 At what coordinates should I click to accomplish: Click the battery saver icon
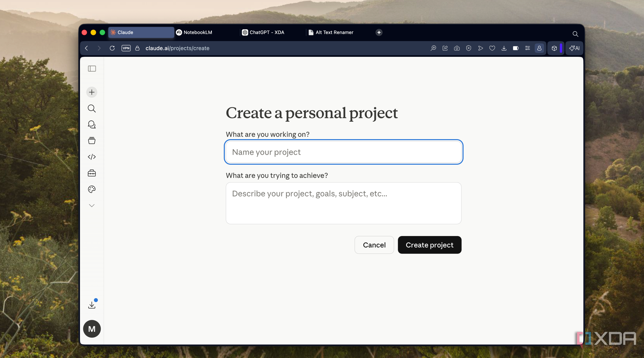pyautogui.click(x=516, y=48)
